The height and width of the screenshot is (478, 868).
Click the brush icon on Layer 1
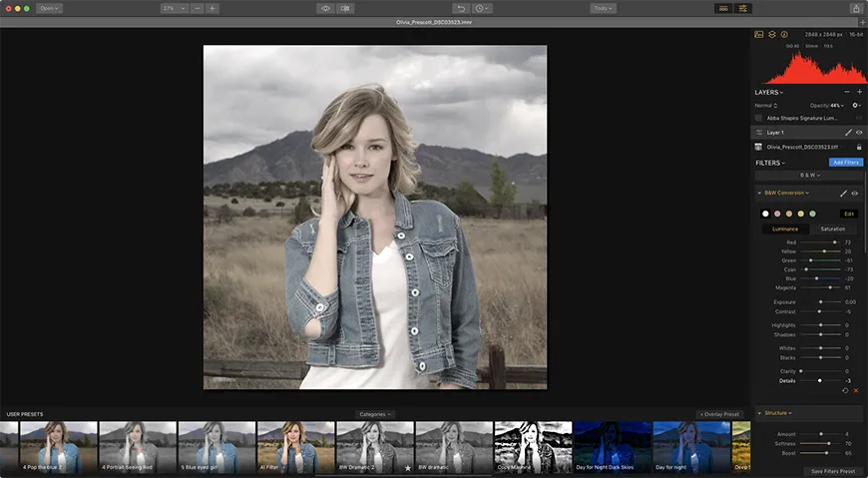click(x=848, y=132)
